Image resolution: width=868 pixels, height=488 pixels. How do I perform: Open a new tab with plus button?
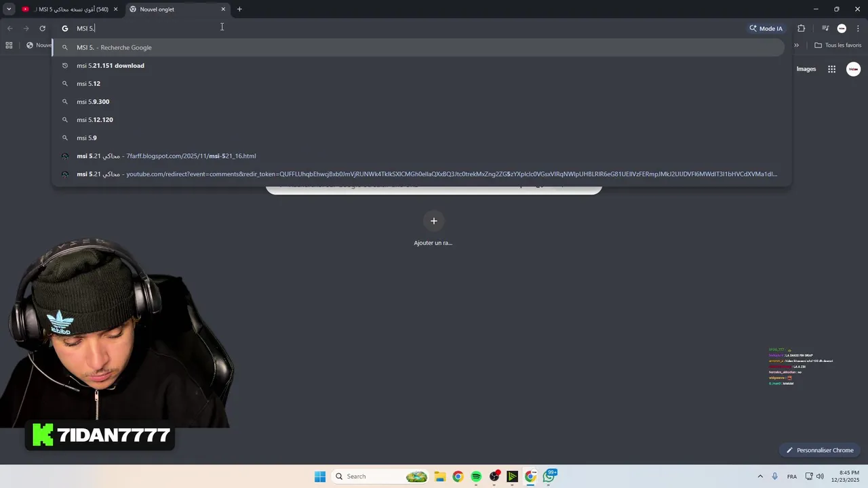pyautogui.click(x=239, y=9)
